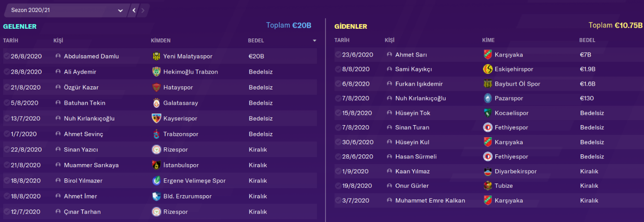Click the Diyarbekirspor club badge

(x=488, y=171)
